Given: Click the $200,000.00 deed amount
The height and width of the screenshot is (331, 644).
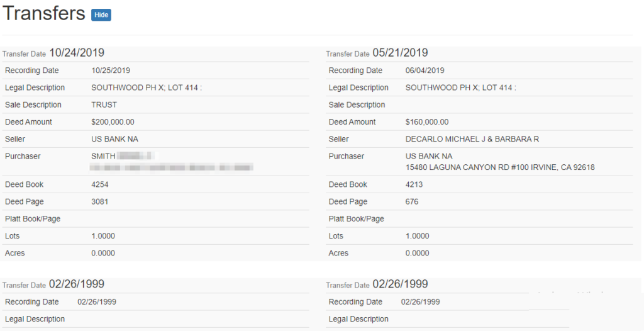Looking at the screenshot, I should (113, 122).
